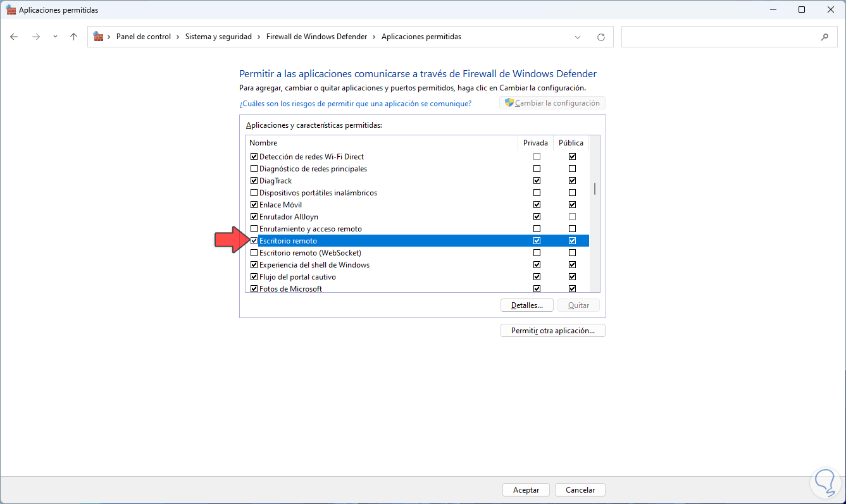This screenshot has width=846, height=504.
Task: Open the recent locations chevron
Action: pos(55,37)
